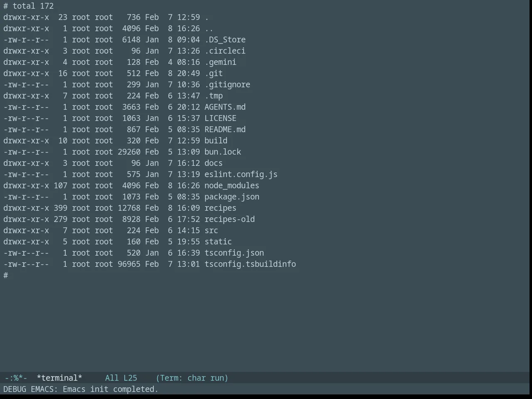Click the package.json file name
The image size is (532, 399).
pyautogui.click(x=232, y=197)
